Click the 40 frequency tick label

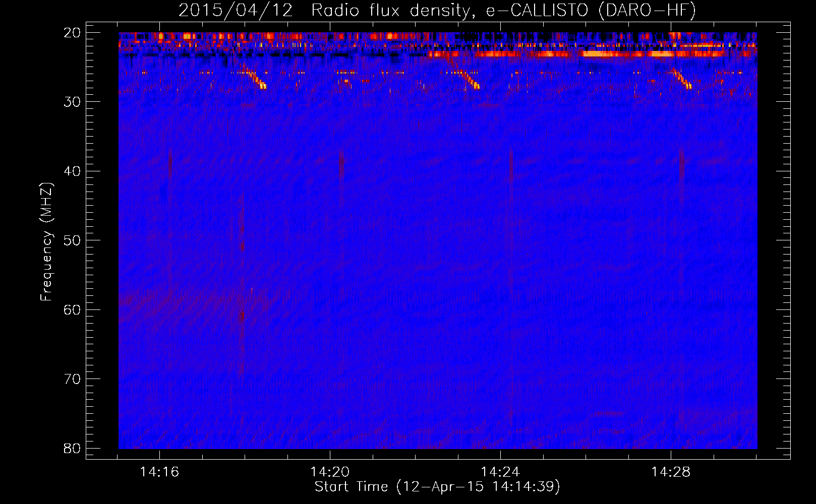(72, 171)
